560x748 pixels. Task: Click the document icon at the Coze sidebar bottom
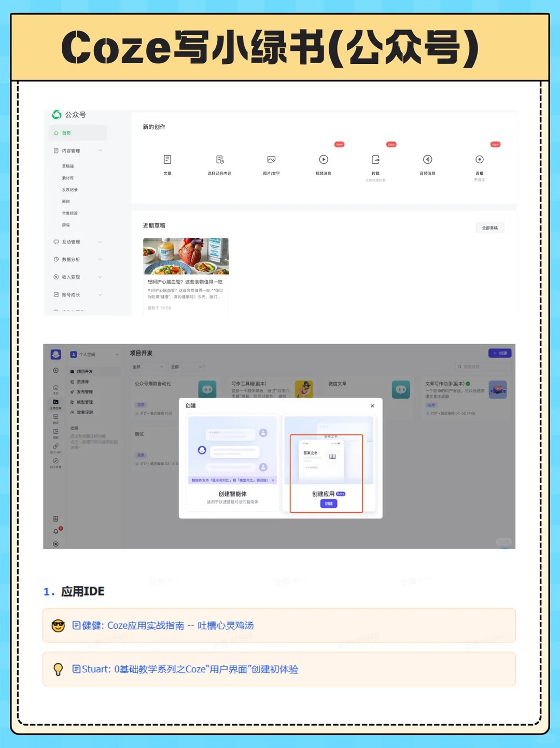coord(55,519)
